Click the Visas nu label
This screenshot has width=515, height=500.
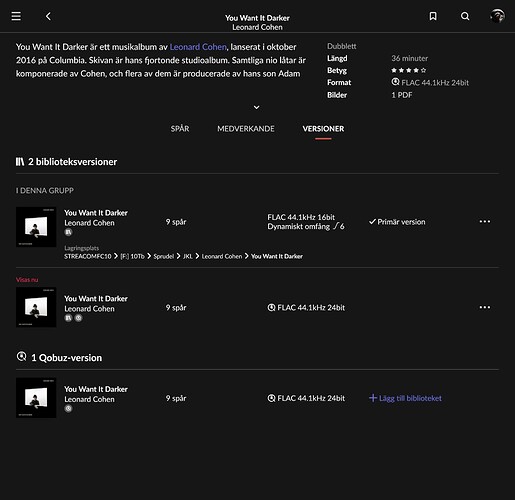coord(27,280)
